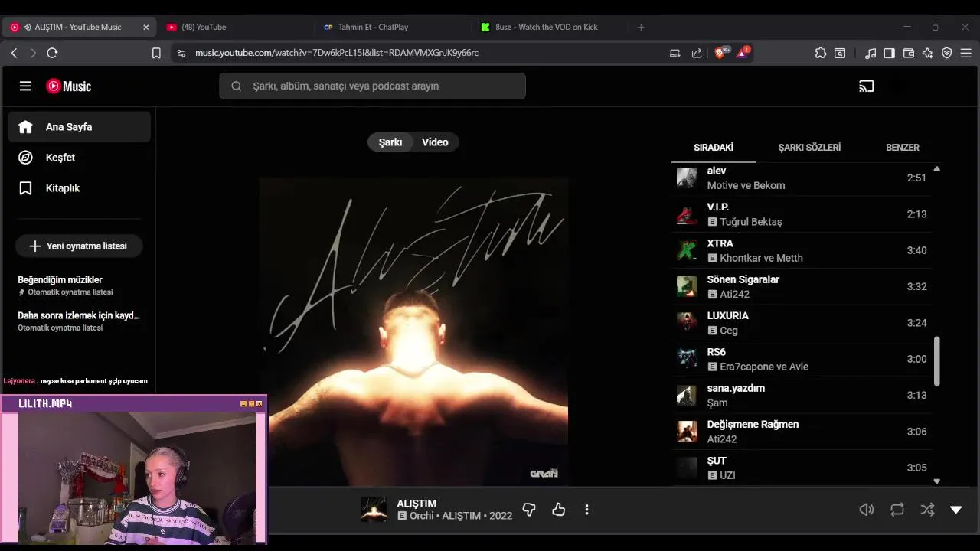Click the VPN shield icon
980x551 pixels.
click(x=947, y=53)
